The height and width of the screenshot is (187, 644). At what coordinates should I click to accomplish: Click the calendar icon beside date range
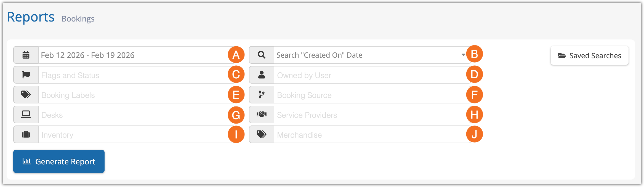(26, 55)
